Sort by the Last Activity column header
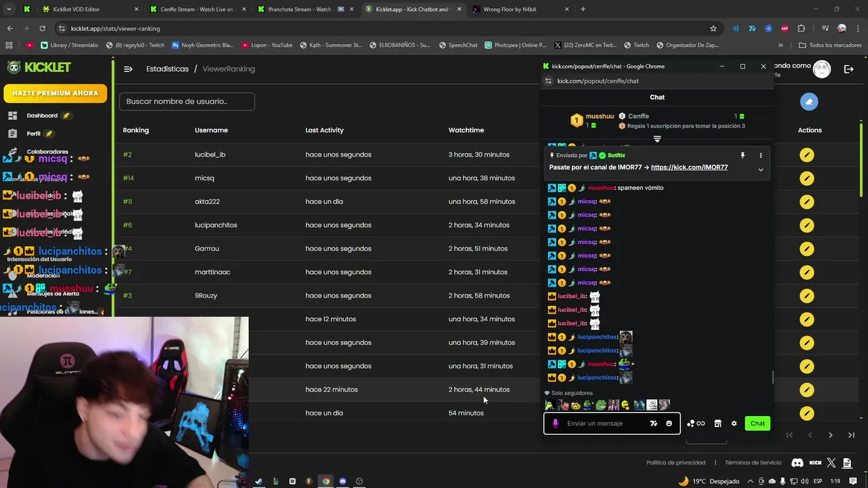Screen dimensions: 868x488 324,130
